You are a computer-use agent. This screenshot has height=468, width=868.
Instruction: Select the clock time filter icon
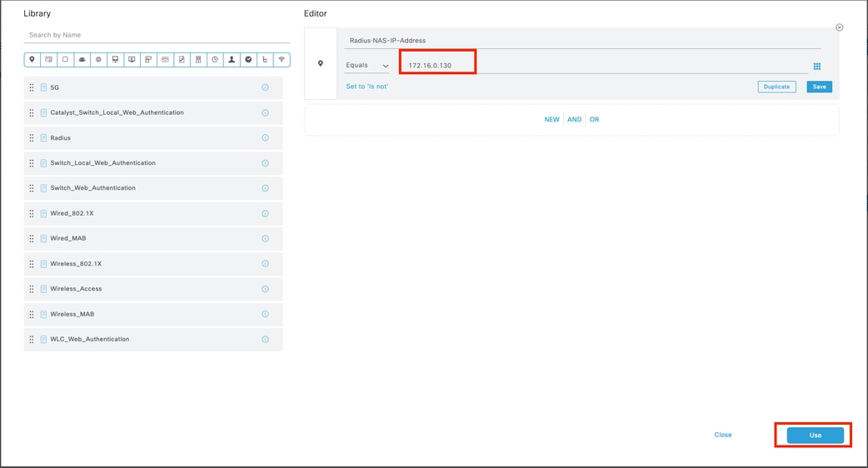[215, 59]
